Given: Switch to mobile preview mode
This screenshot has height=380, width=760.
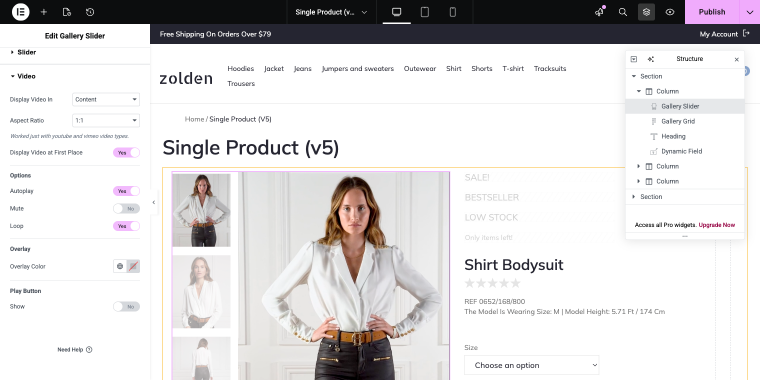Looking at the screenshot, I should point(453,12).
